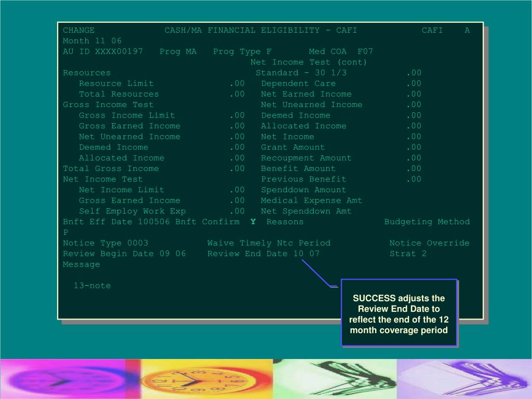Click the Bnft Confirm Y field
Screen dimensions: 532x399
(253, 222)
